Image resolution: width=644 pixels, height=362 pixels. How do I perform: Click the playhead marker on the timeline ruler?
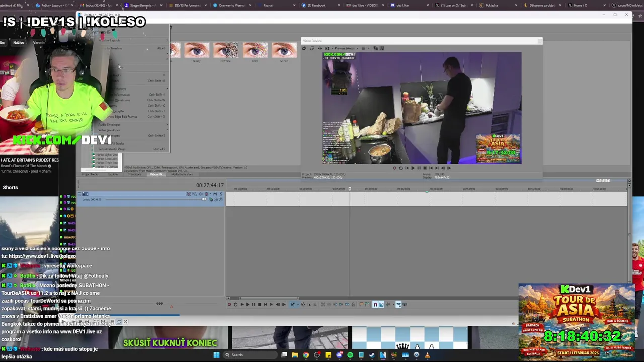[x=350, y=189]
